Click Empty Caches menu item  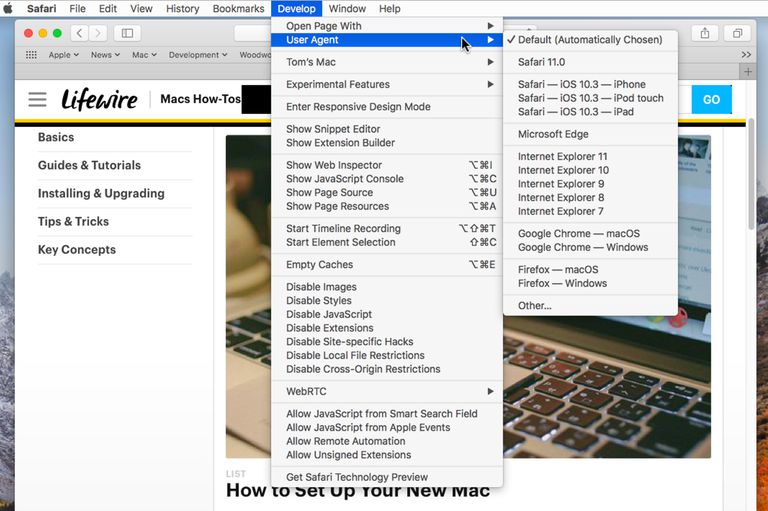pos(387,265)
